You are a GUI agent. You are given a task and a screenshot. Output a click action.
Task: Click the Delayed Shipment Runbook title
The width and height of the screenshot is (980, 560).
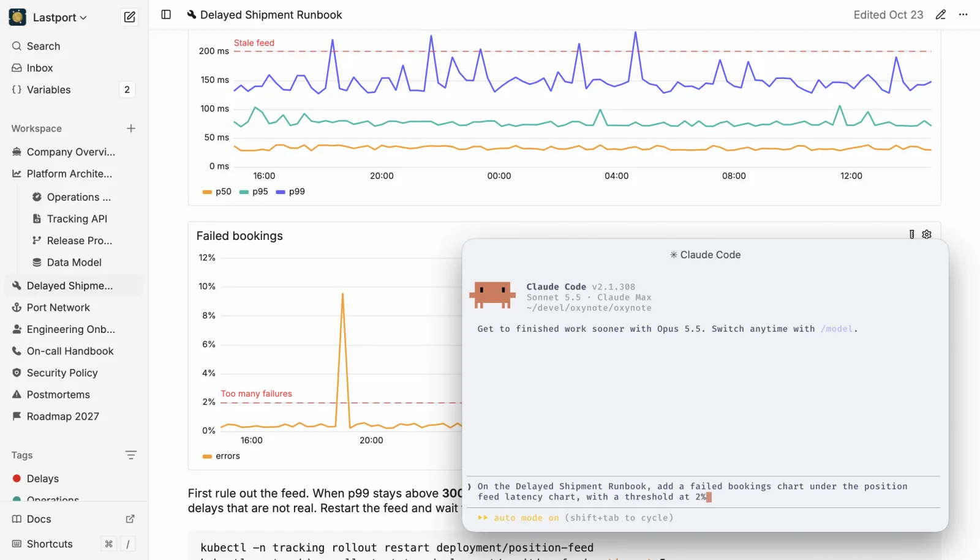(x=271, y=15)
